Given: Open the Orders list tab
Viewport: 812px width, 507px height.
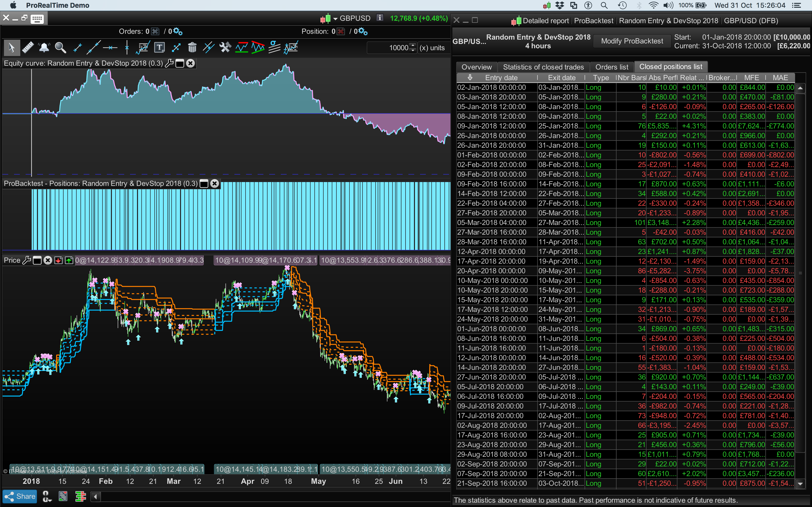Looking at the screenshot, I should [612, 67].
